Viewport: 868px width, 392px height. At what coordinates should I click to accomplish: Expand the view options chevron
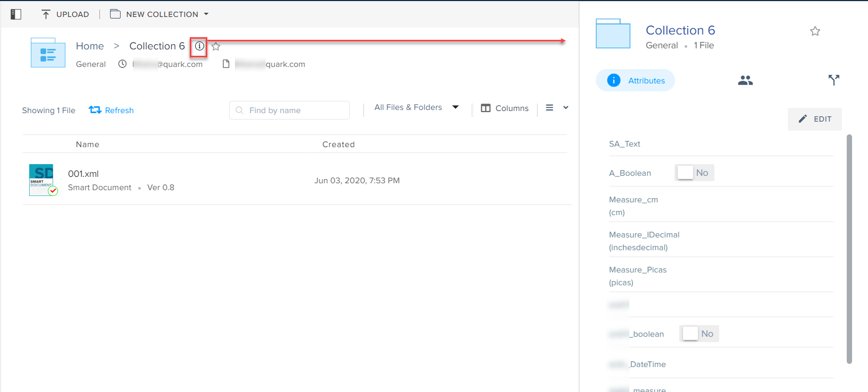pos(566,107)
